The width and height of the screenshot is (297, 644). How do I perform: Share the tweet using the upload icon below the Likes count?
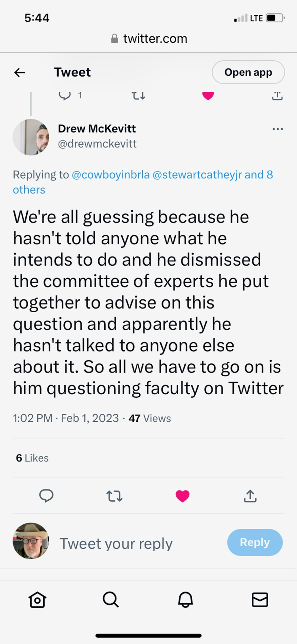[x=250, y=496]
